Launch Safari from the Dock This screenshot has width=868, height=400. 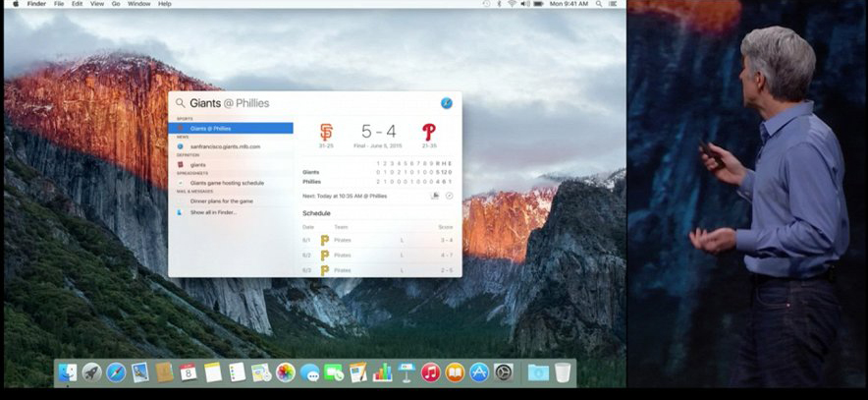coord(116,372)
